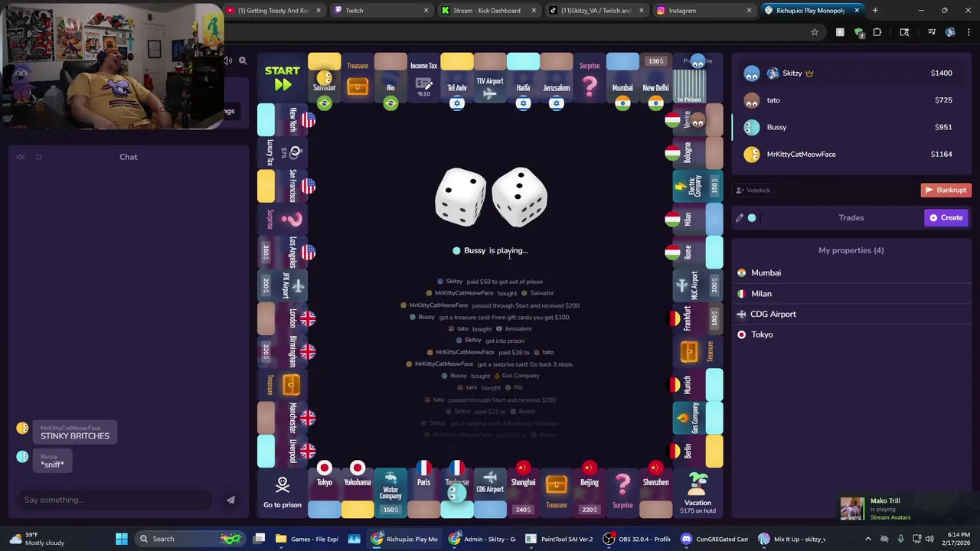980x551 pixels.
Task: Open PaintTool SAI Ver.2 from the taskbar
Action: tap(559, 539)
